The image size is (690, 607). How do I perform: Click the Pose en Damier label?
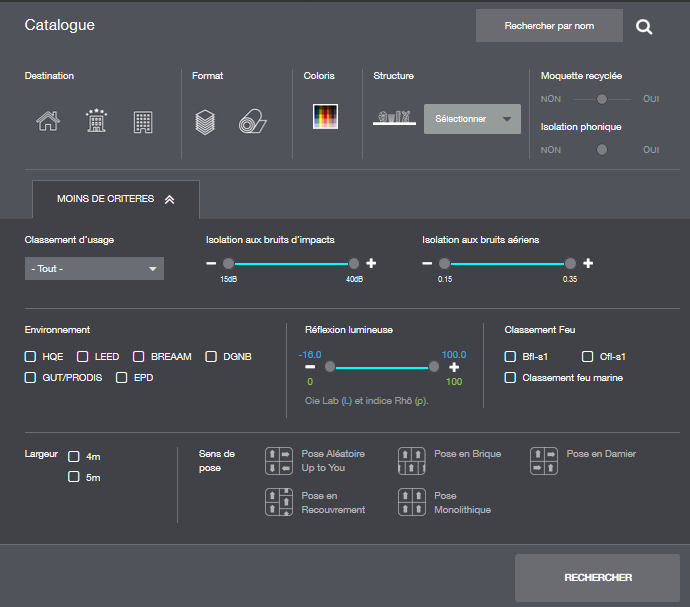point(601,454)
